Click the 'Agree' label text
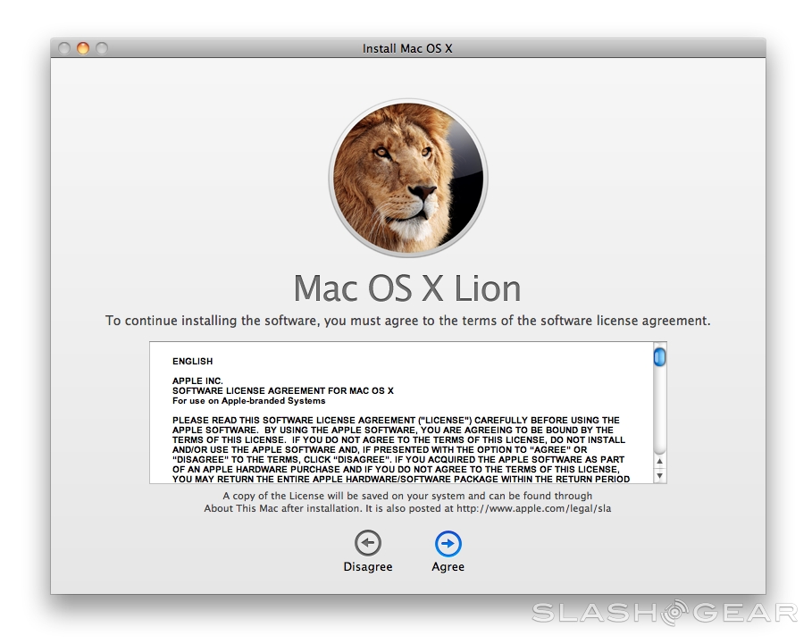The image size is (812, 644). click(x=448, y=567)
